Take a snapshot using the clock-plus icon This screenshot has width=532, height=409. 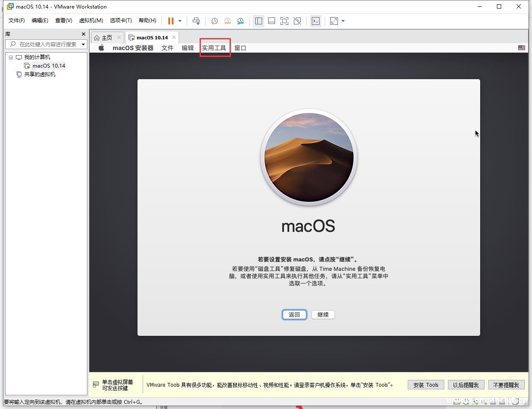[x=214, y=21]
